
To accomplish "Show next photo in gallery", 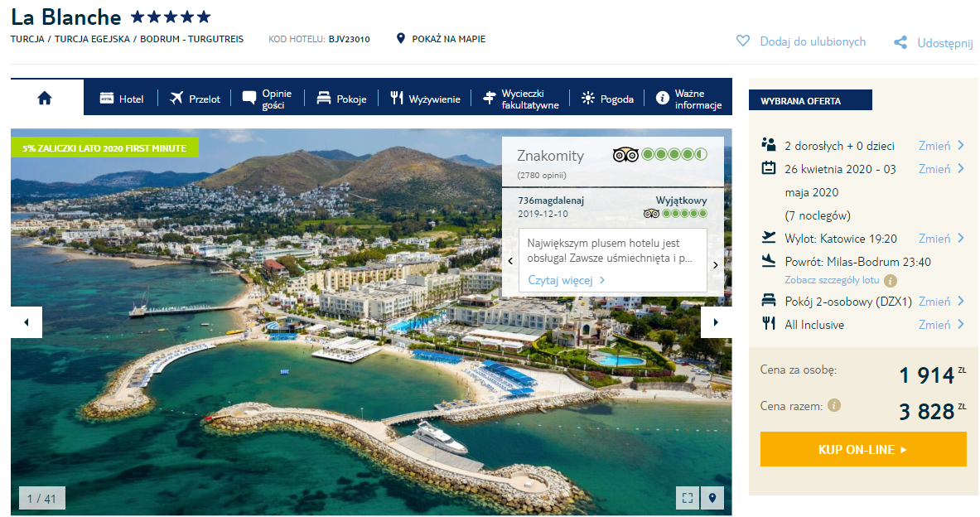I will coord(716,322).
